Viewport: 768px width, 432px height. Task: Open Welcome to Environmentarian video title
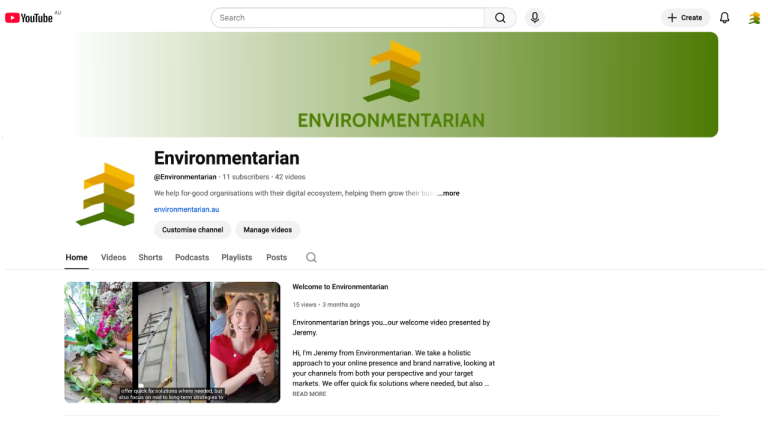pos(340,287)
